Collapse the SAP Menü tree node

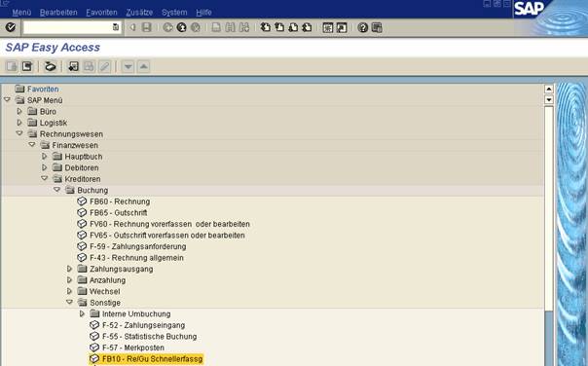coord(7,99)
